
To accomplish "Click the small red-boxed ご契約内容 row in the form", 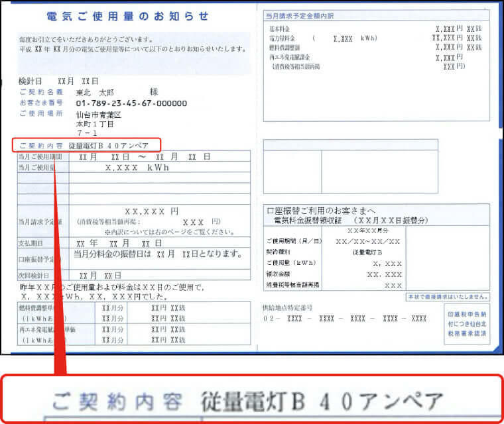I will click(x=89, y=145).
